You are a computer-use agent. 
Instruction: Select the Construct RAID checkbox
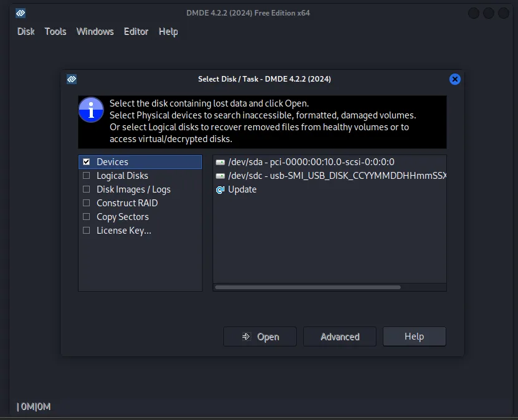(x=87, y=203)
